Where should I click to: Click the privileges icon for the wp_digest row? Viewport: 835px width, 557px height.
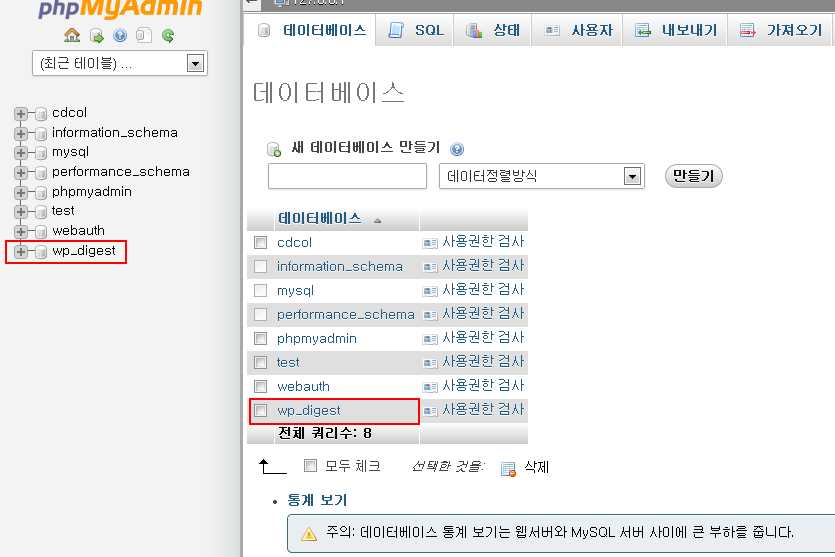430,410
